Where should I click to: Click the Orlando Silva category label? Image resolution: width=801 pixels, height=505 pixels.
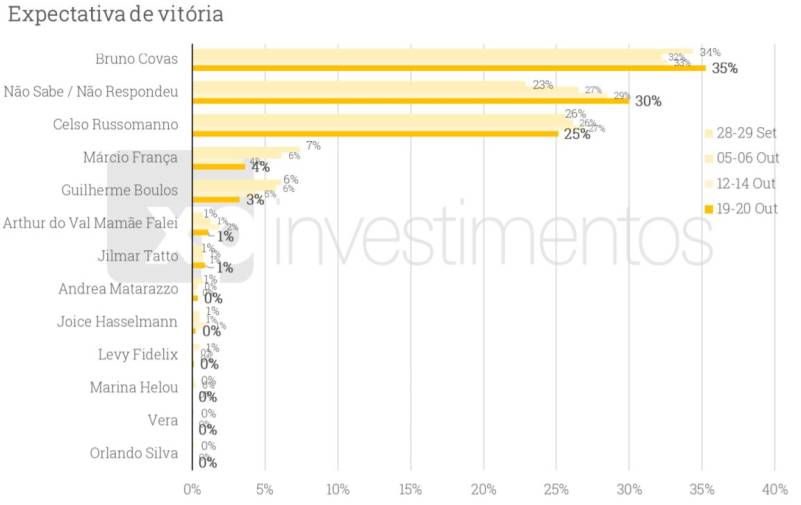(133, 453)
